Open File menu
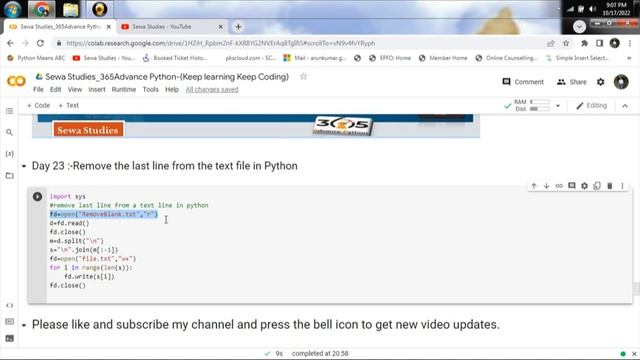Screen dimensions: 640x360 pos(38,89)
